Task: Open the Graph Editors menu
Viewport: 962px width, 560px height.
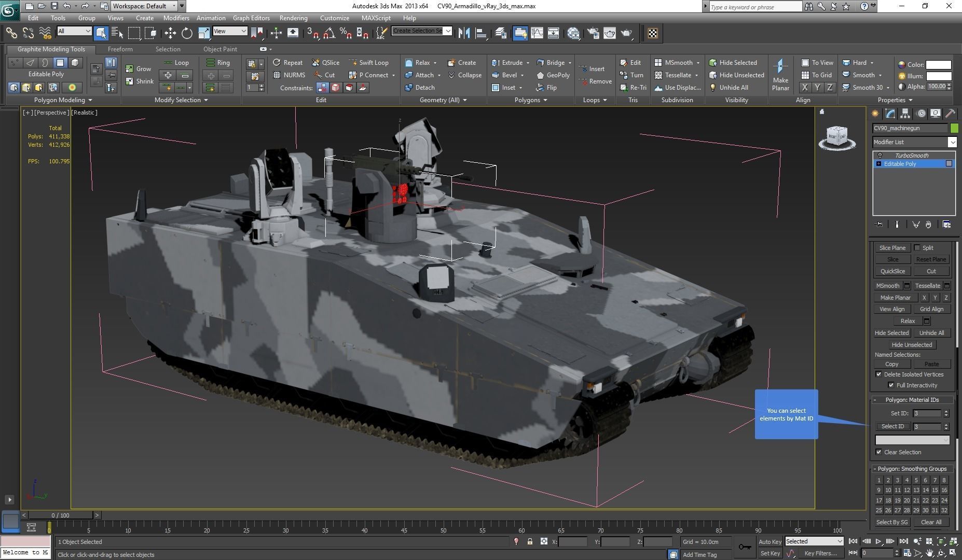Action: tap(251, 18)
